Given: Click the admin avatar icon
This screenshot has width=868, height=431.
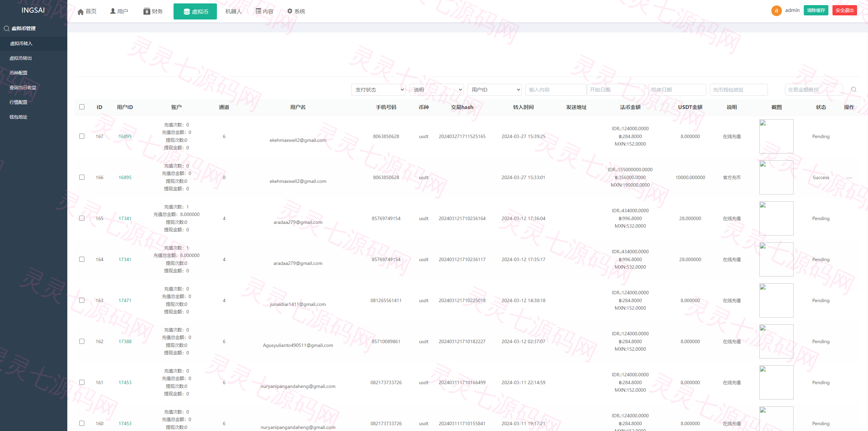Looking at the screenshot, I should 776,11.
